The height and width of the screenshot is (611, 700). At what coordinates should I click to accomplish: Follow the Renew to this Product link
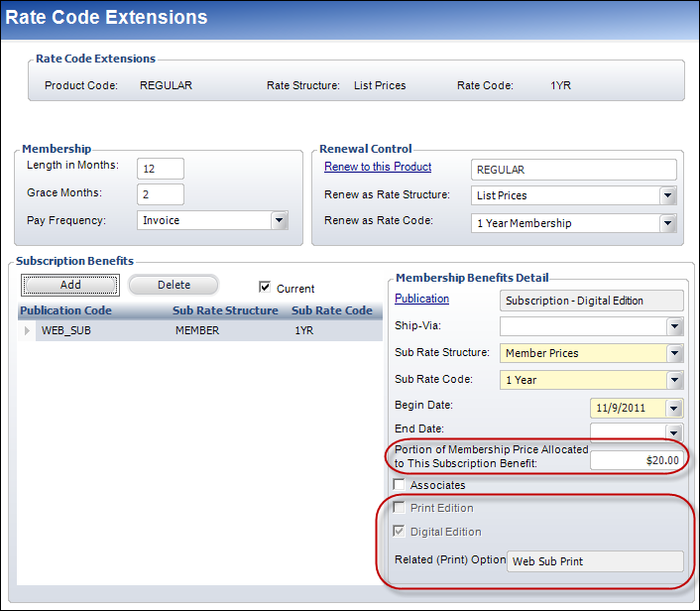[x=378, y=167]
